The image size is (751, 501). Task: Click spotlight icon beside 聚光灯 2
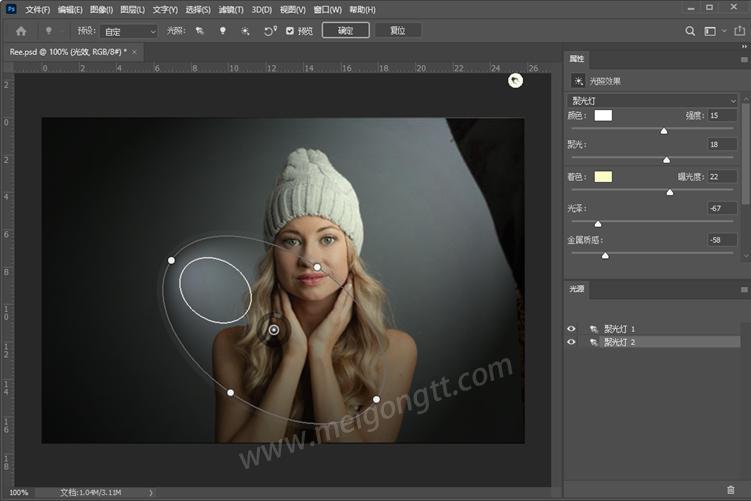click(594, 342)
